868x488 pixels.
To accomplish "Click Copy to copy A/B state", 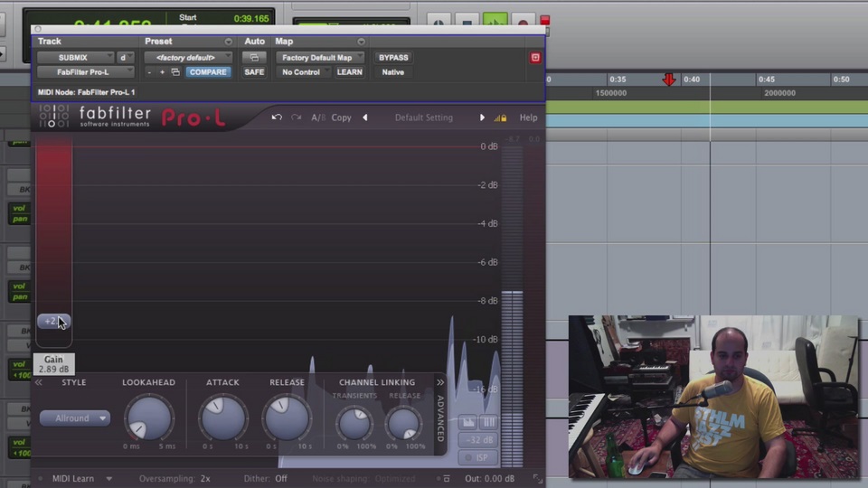I will coord(341,117).
